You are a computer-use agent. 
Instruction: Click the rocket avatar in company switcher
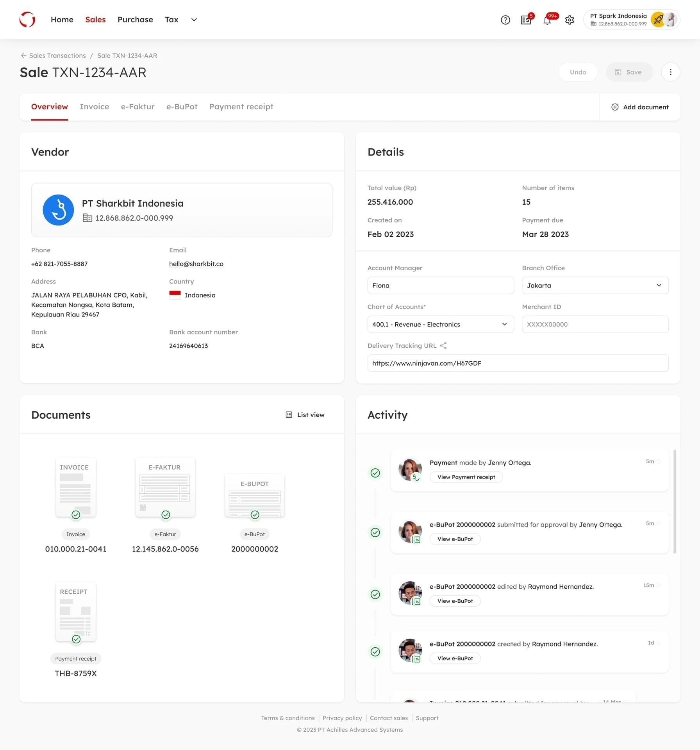tap(658, 20)
